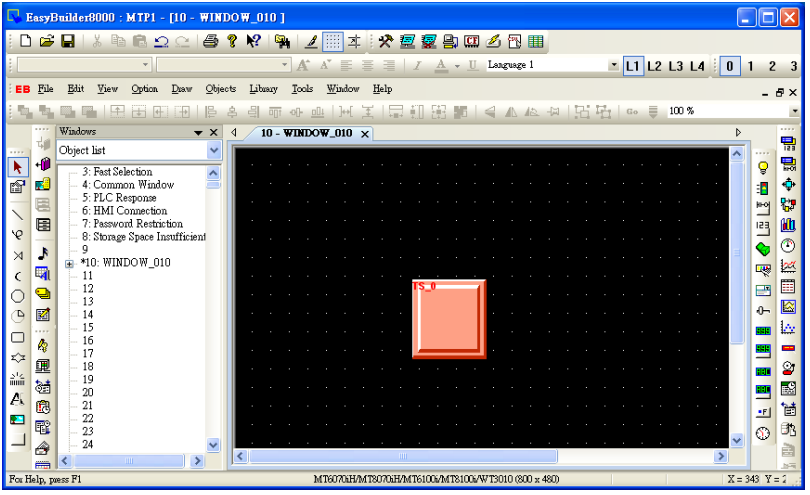Screen dimensions: 810x495
Task: Select 4: Common Window in list
Action: [x=128, y=184]
